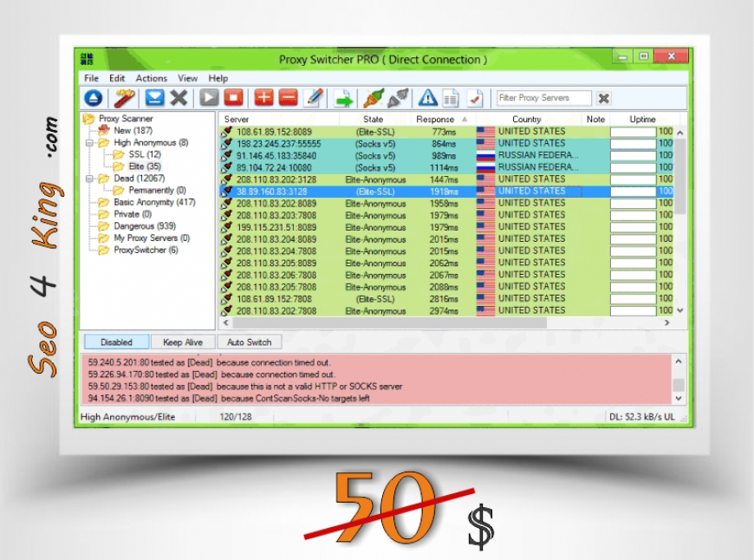Select proxy row 38.89.160.83:3128
754x560 pixels.
click(x=446, y=192)
